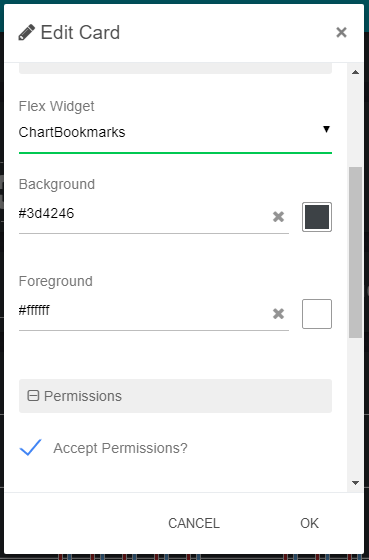Image resolution: width=369 pixels, height=560 pixels.
Task: Click the Background hex input field
Action: (143, 214)
